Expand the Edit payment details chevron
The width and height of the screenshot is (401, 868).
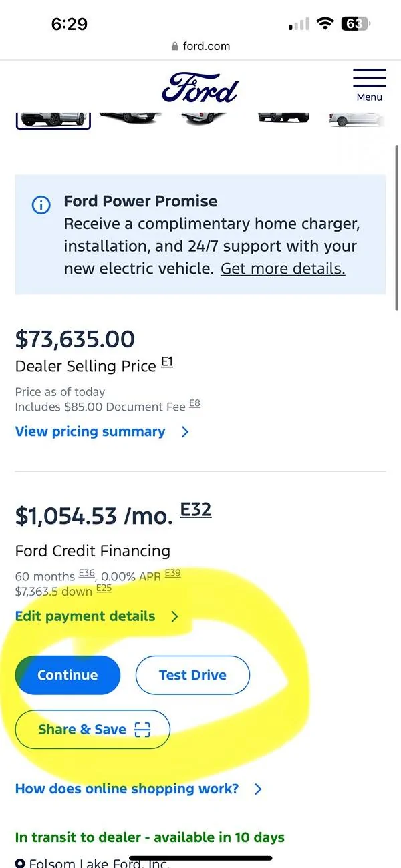(175, 616)
